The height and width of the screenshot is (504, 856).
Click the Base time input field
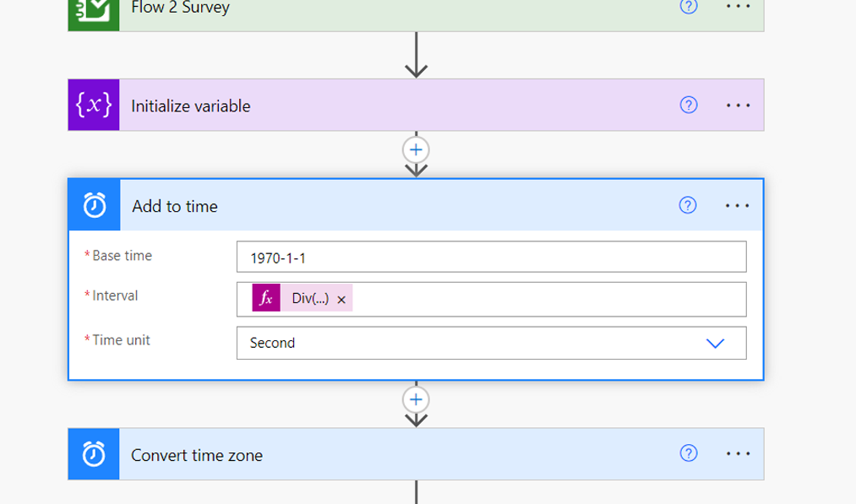click(x=491, y=257)
